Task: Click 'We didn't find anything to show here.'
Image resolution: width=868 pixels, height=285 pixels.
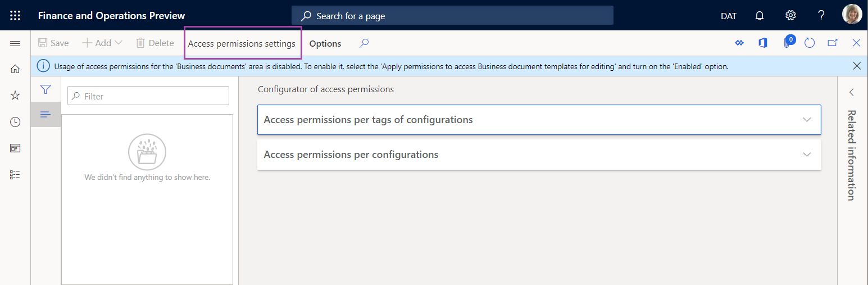Action: [147, 177]
